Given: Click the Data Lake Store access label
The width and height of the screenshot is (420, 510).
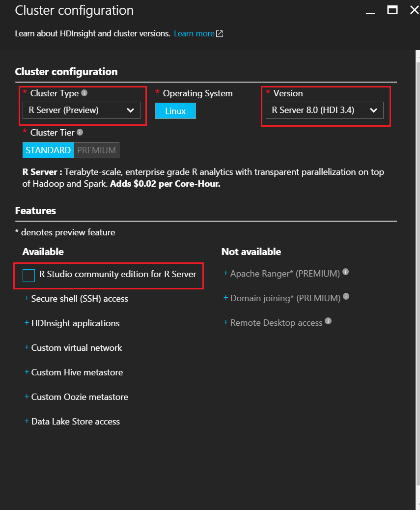Looking at the screenshot, I should 76,422.
